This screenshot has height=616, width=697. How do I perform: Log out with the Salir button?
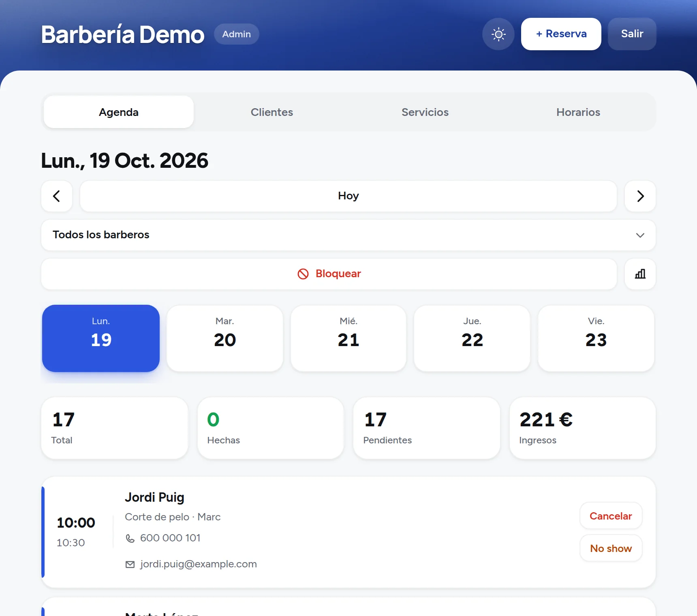(x=632, y=34)
